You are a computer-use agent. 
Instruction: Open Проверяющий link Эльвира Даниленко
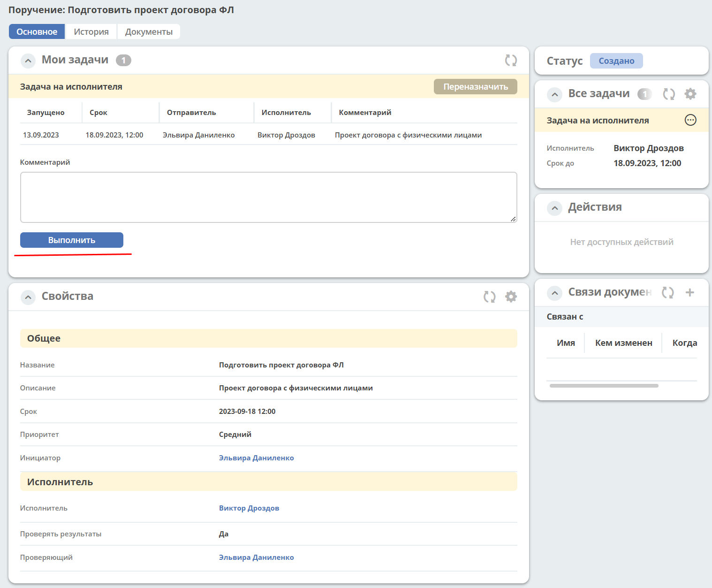(257, 557)
